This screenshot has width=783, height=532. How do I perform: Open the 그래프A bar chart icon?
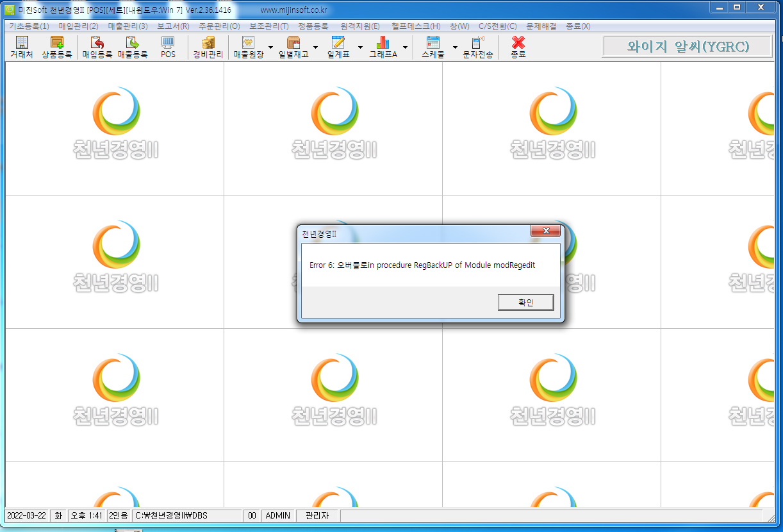coord(383,48)
